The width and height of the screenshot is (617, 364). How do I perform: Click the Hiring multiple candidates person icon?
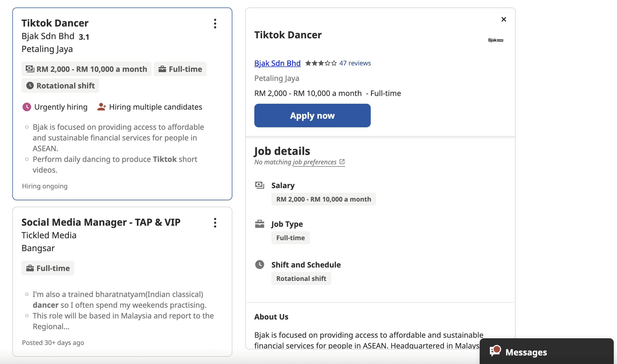click(x=101, y=107)
